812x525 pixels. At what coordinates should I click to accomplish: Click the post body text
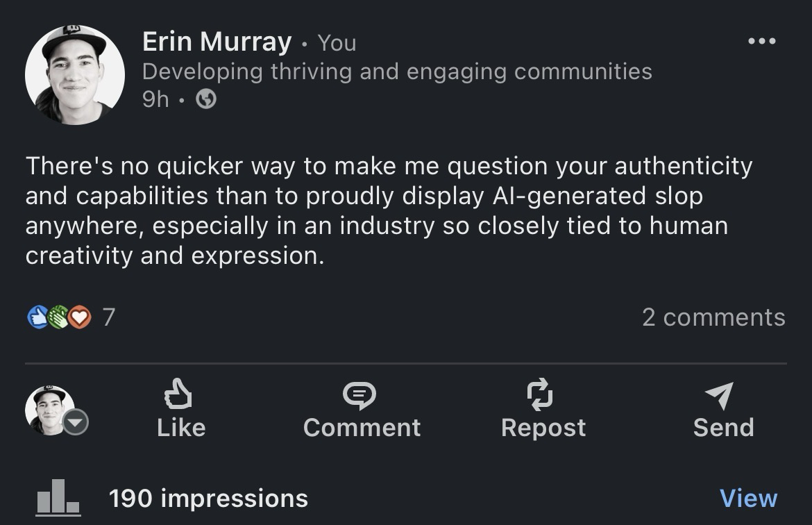(389, 211)
